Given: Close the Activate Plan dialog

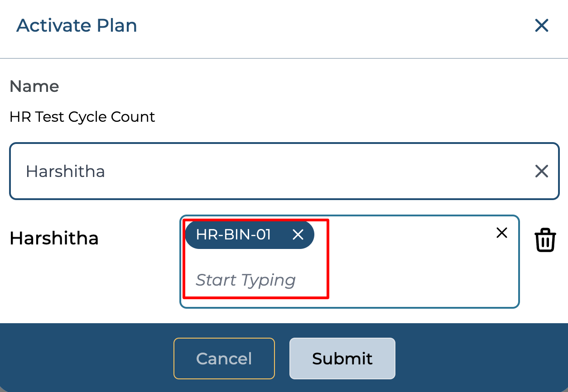Looking at the screenshot, I should (542, 26).
